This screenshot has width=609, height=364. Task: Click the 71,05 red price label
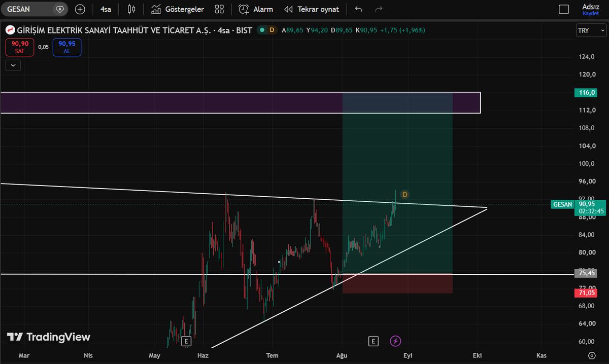click(x=586, y=293)
